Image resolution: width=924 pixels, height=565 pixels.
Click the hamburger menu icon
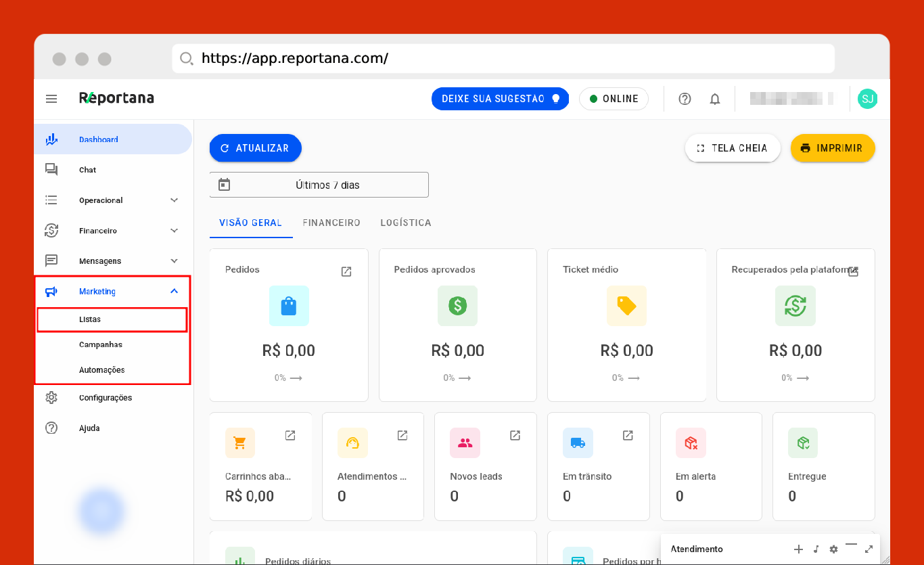(51, 99)
